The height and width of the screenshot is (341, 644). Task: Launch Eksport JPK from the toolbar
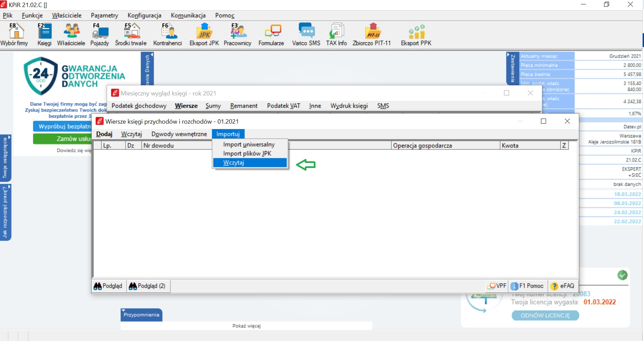click(204, 34)
